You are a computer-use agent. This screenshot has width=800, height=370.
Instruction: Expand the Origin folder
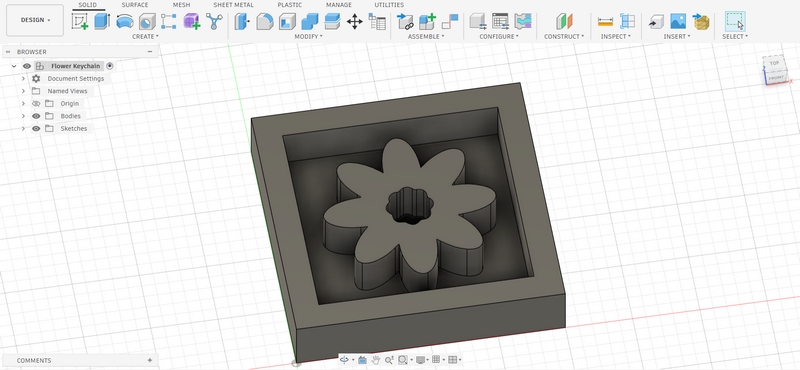coord(23,104)
